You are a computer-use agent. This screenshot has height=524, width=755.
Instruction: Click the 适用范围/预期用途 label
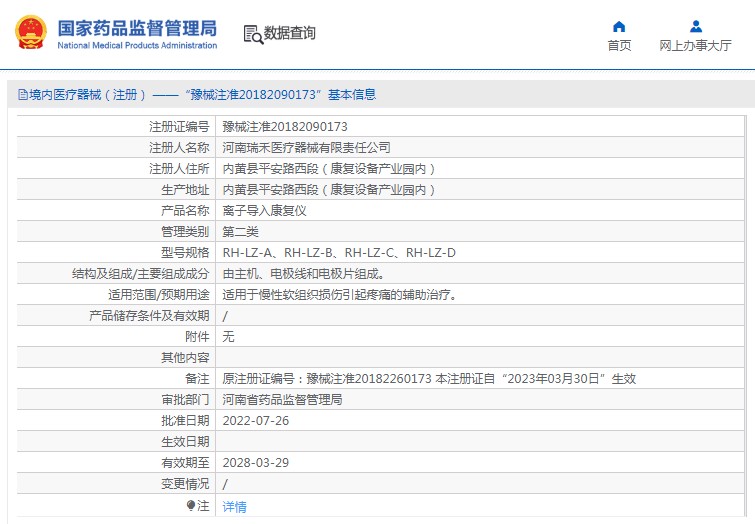(159, 294)
